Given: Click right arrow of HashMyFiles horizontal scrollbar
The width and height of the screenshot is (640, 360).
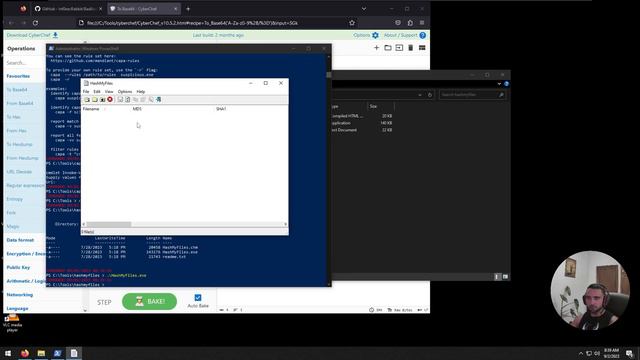Looking at the screenshot, I should tap(285, 224).
